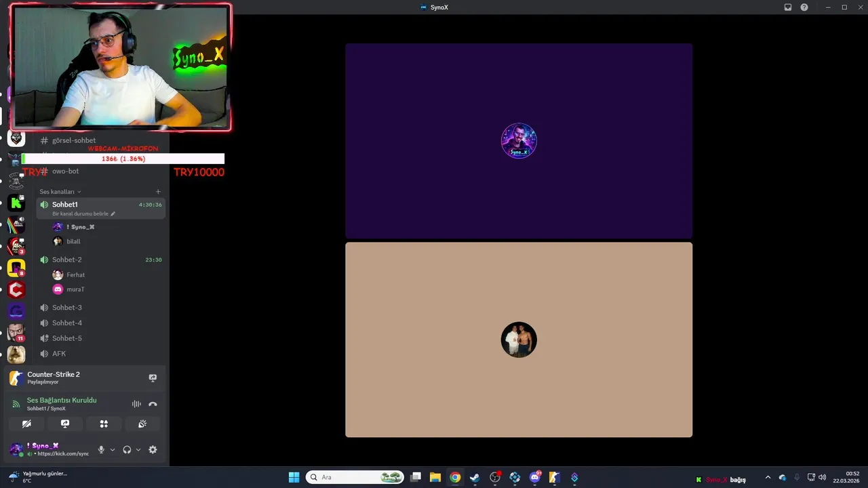Show hidden system tray icons chevron
The height and width of the screenshot is (488, 868).
(768, 477)
